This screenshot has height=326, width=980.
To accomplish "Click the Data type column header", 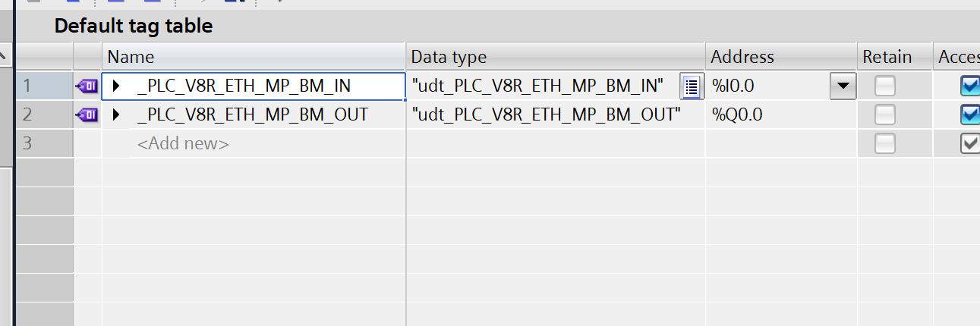I will click(x=556, y=57).
